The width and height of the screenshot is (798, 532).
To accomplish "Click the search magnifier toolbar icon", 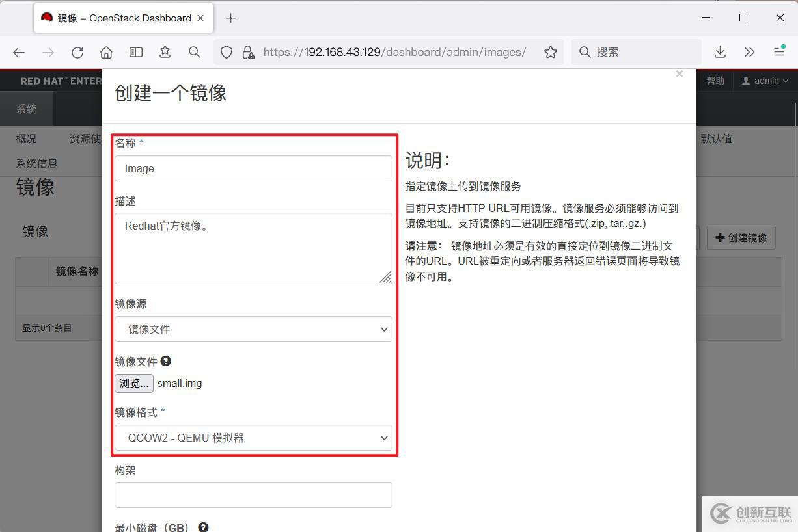I will (195, 52).
